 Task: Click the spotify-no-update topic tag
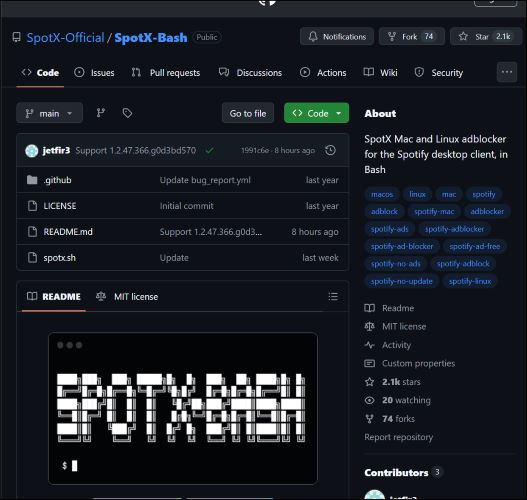(x=402, y=281)
